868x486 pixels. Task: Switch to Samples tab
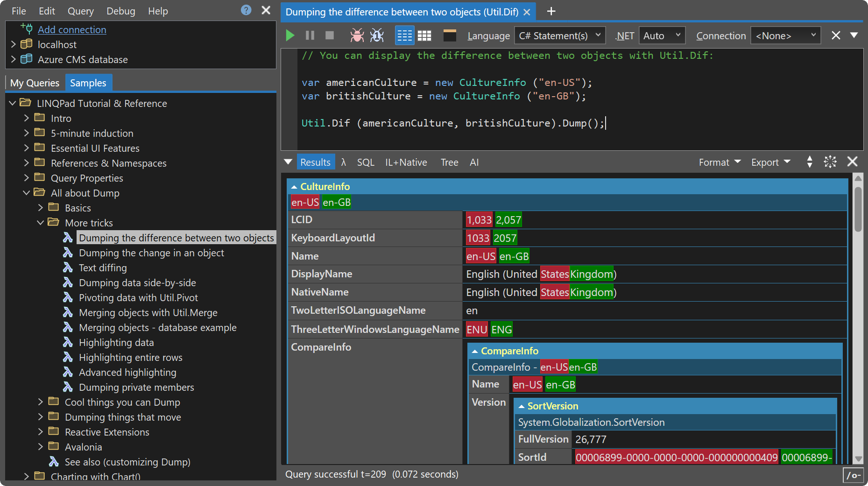coord(88,83)
